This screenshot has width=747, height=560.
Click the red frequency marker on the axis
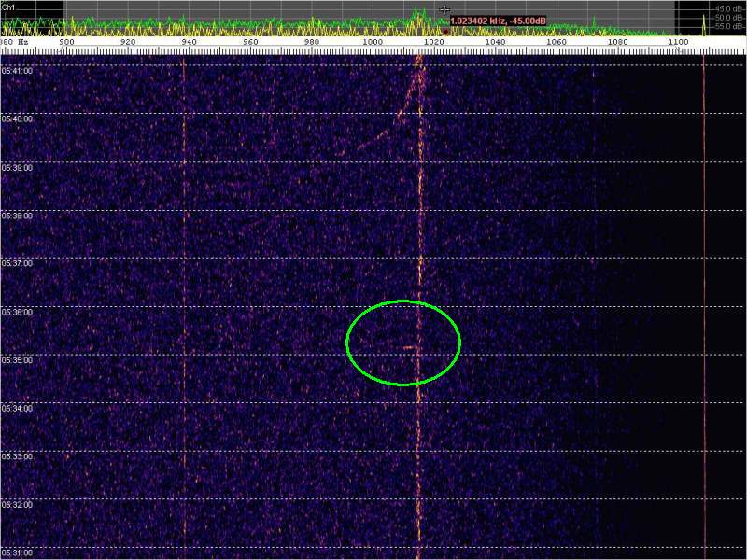pyautogui.click(x=446, y=33)
